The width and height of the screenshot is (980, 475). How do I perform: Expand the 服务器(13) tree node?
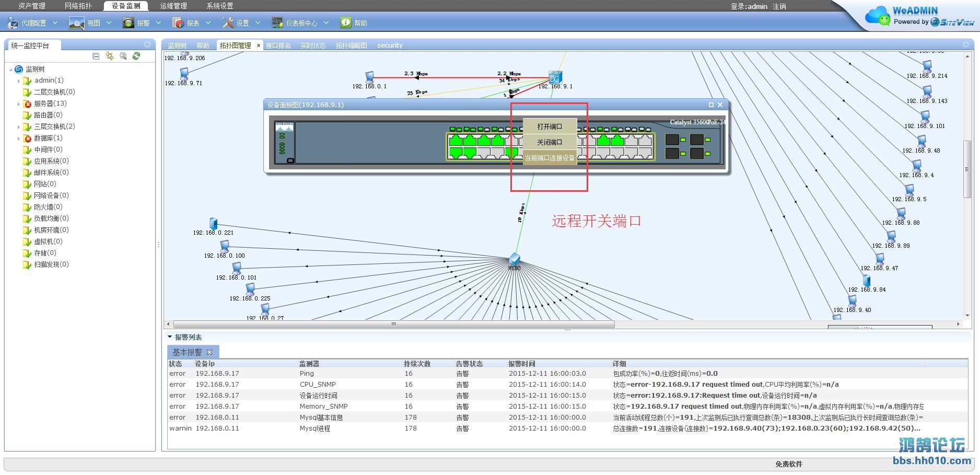(19, 104)
